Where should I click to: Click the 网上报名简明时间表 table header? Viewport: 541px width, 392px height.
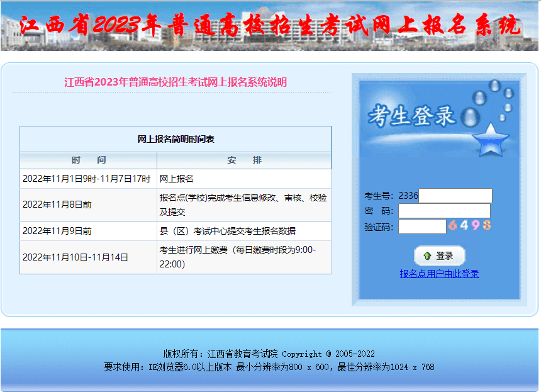coord(176,139)
